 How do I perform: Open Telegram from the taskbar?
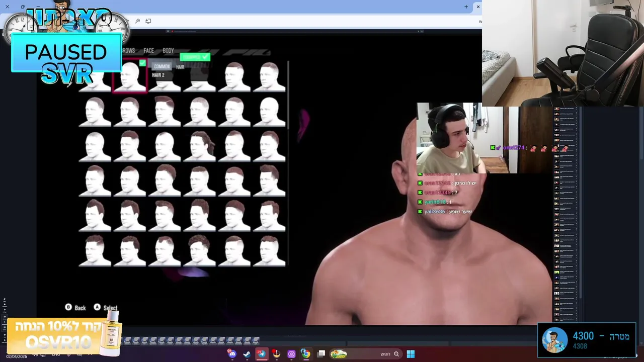coord(262,354)
